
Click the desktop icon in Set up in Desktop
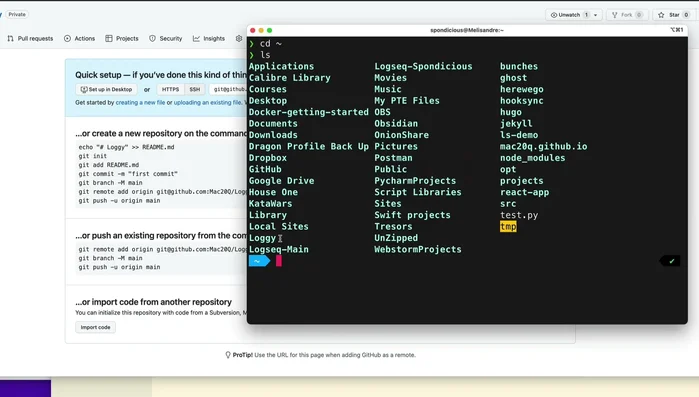84,89
